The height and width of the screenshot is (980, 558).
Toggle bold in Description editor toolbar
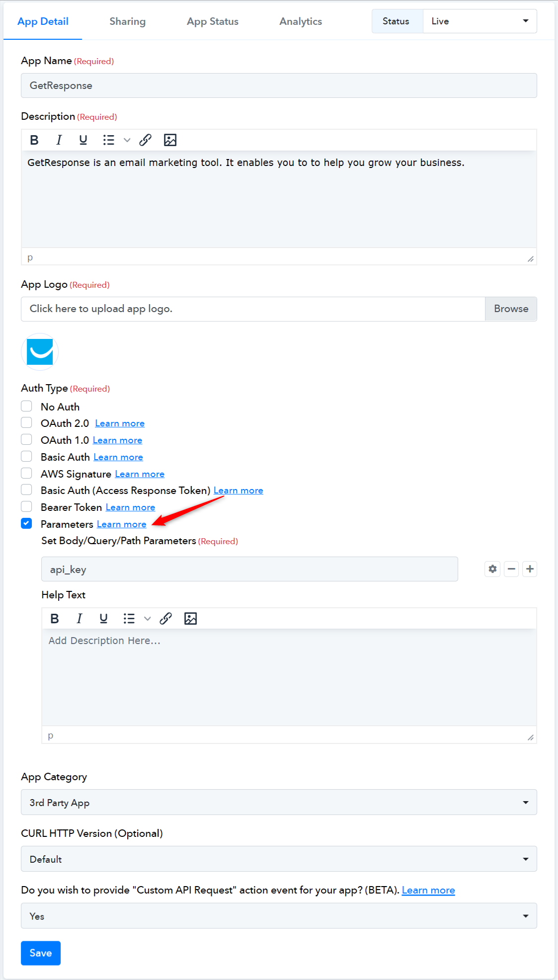pyautogui.click(x=34, y=140)
